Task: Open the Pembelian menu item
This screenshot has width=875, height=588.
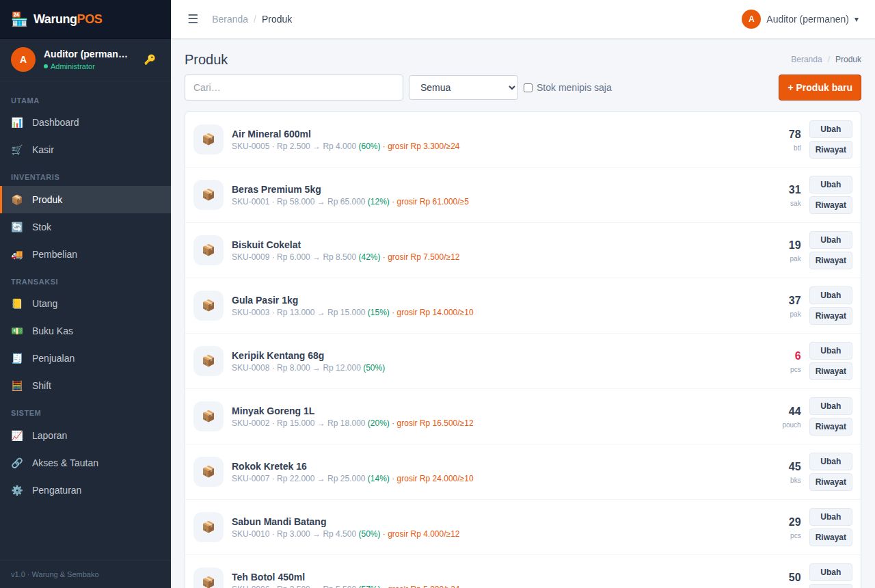Action: click(x=85, y=254)
